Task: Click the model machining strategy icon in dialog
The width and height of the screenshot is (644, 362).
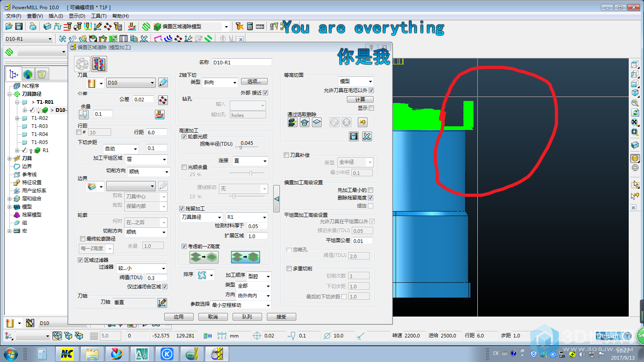Action: (99, 64)
